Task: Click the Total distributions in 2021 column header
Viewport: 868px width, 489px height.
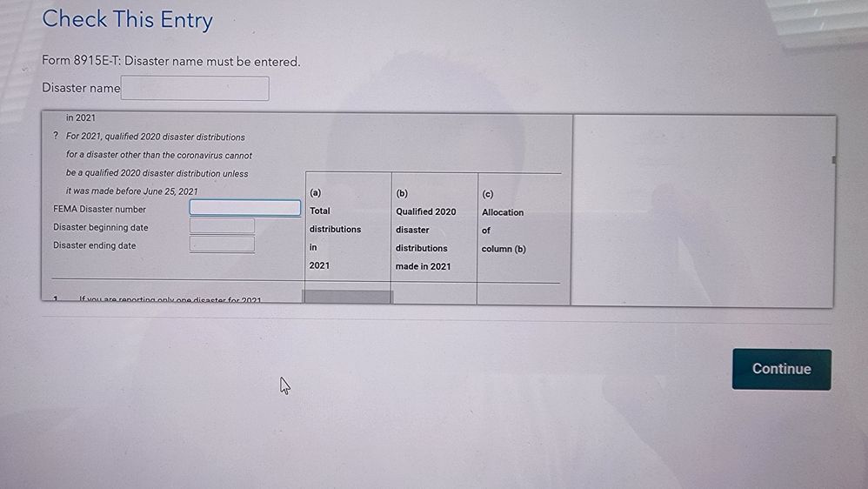Action: (335, 229)
